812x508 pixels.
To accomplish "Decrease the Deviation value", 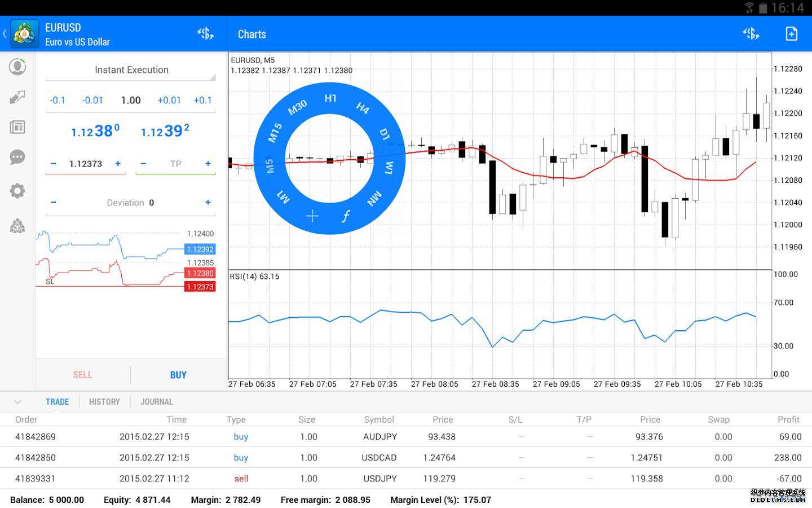I will 53,203.
